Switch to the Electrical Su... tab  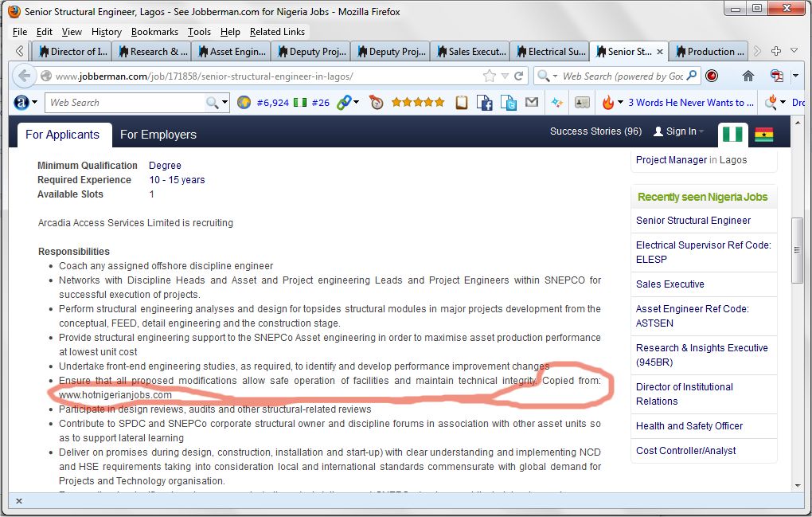coord(551,51)
